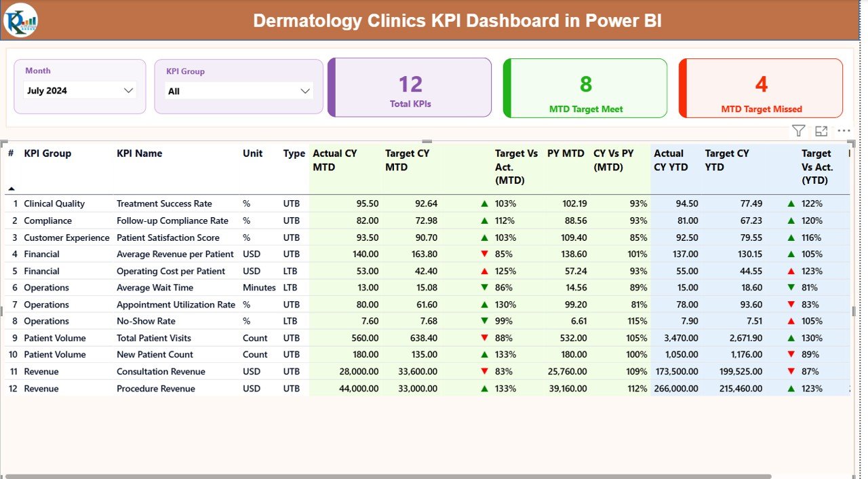This screenshot has height=479, width=868.
Task: Open focus mode icon above table
Action: (821, 131)
